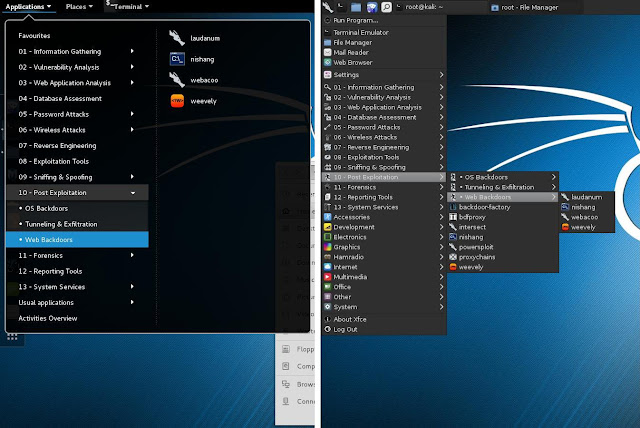Expand 05 - Password Attacks in GNOME menu
The image size is (640, 428).
77,114
